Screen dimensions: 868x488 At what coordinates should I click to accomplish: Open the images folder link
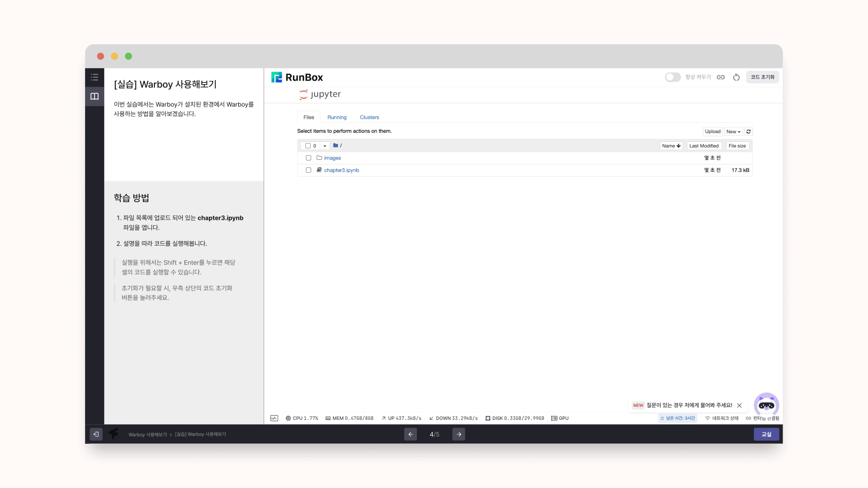tap(332, 158)
